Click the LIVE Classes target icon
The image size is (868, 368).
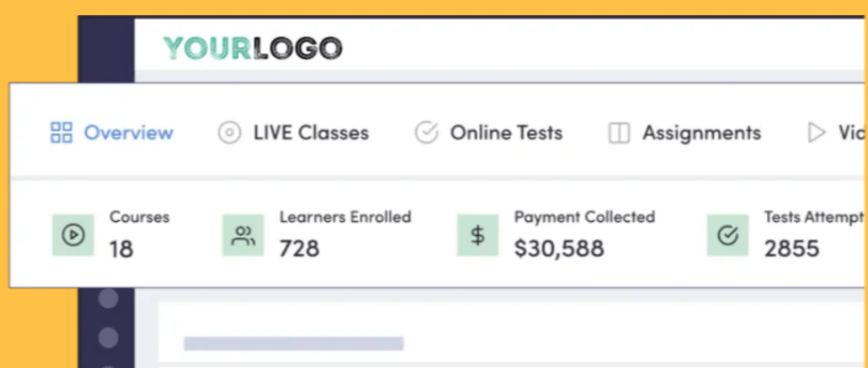(x=229, y=133)
